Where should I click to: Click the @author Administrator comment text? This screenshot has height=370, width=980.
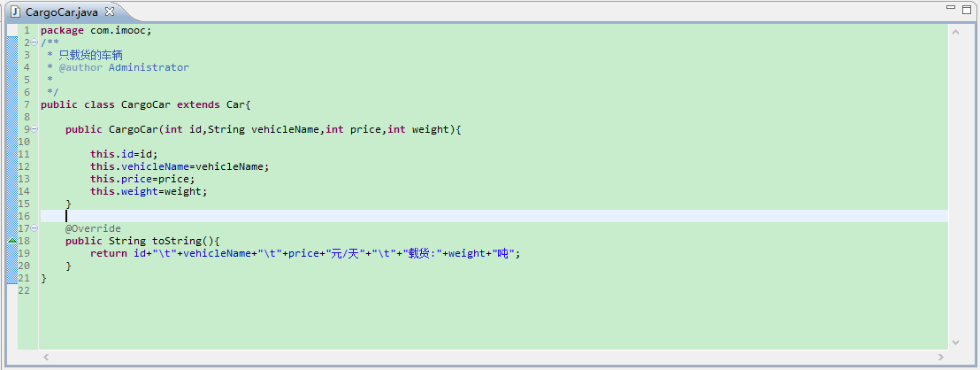pos(124,67)
